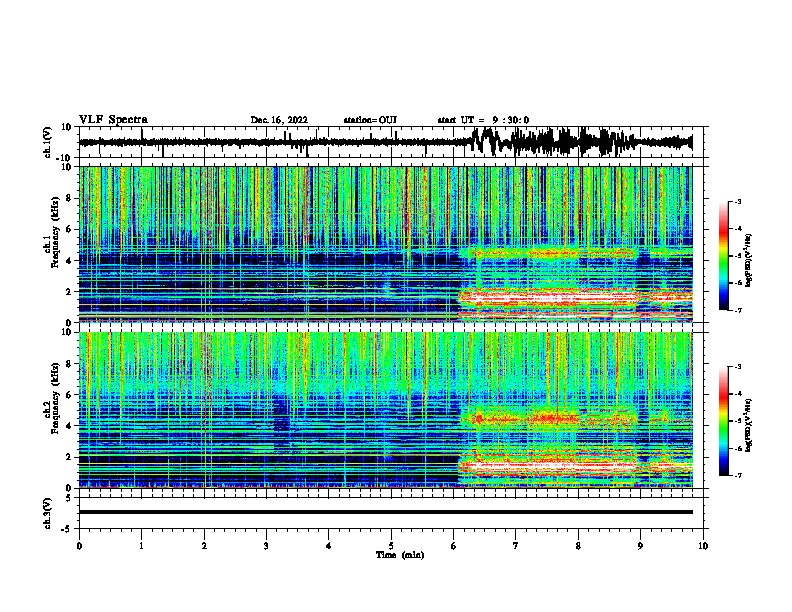The height and width of the screenshot is (612, 792).
Task: Click time axis tick label "6"
Action: [x=453, y=546]
